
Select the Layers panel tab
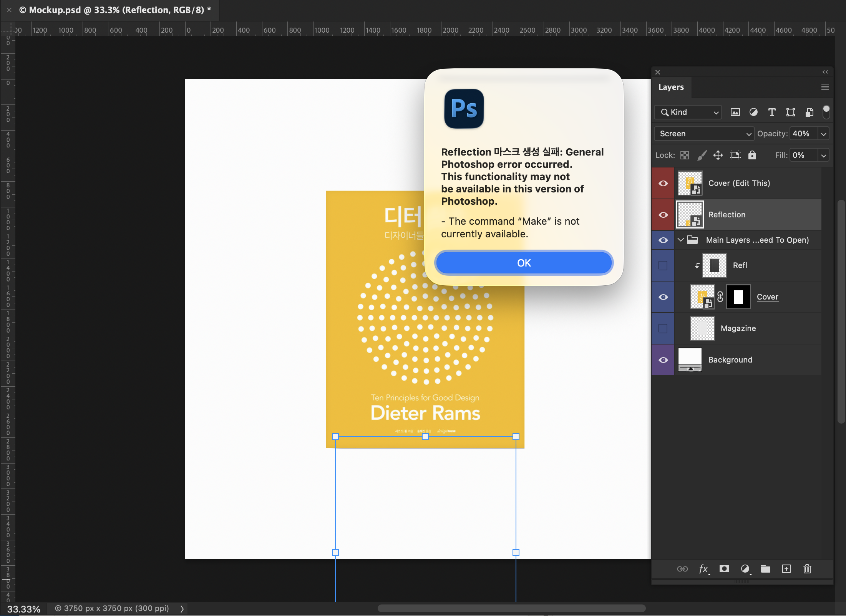671,87
